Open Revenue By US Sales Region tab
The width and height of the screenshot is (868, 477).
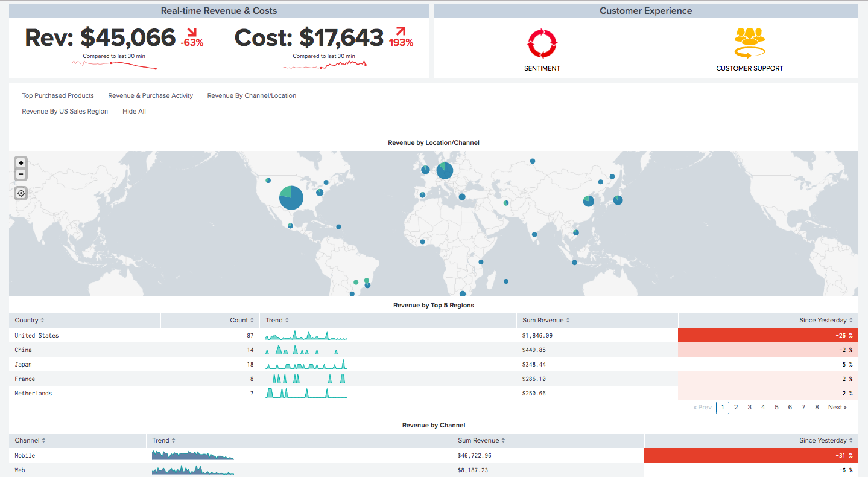point(65,111)
